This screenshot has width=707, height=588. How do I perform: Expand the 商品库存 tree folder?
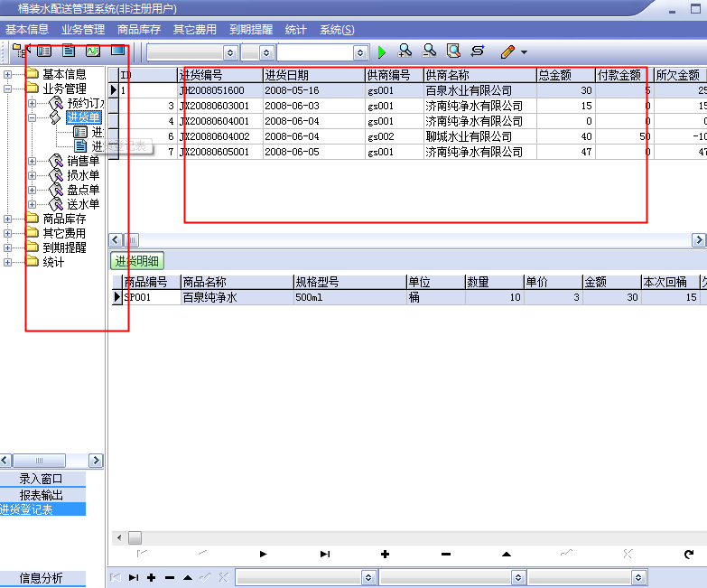7,219
